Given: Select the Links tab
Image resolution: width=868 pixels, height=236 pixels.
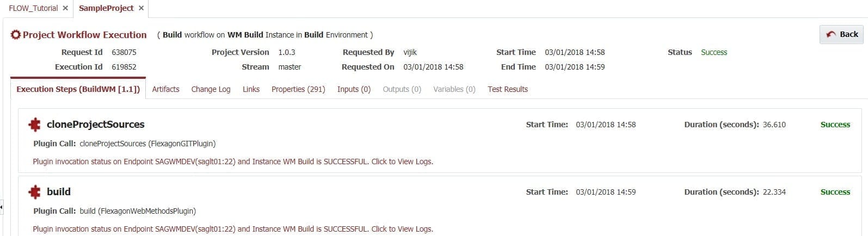Looking at the screenshot, I should point(251,89).
